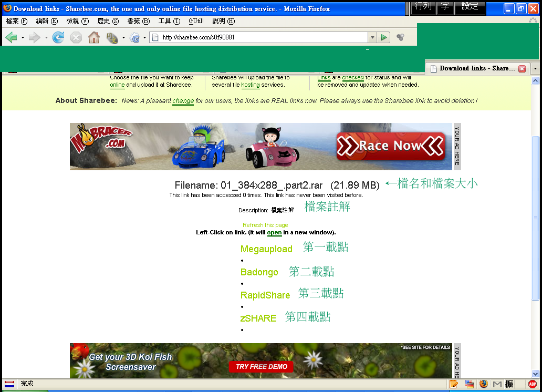The height and width of the screenshot is (392, 542).
Task: Click the MobRacer.com logo in top banner
Action: pos(100,138)
